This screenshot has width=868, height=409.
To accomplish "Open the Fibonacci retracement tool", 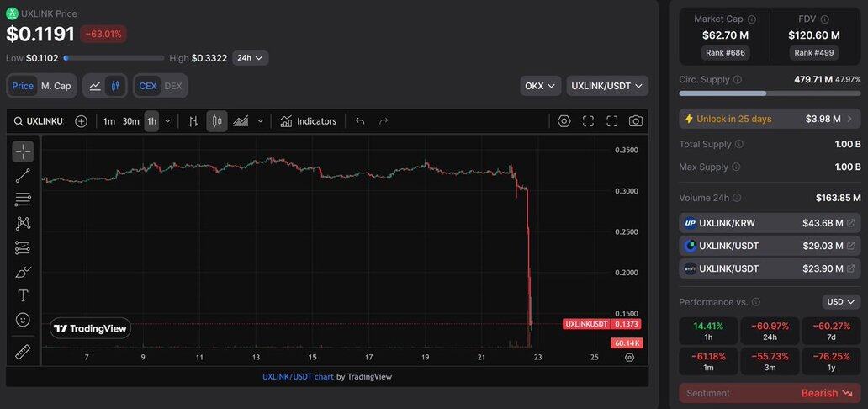I will coord(23,199).
